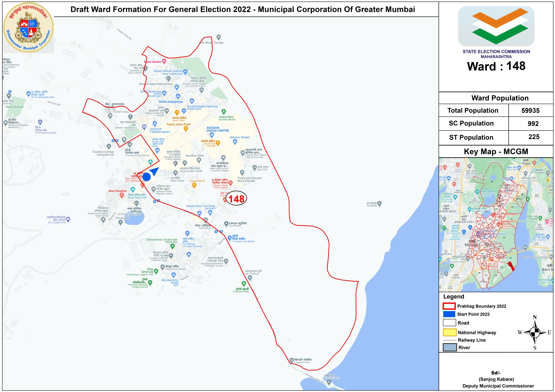Image resolution: width=555 pixels, height=392 pixels.
Task: Click the Kali Mata Temple map pin
Action: [x=218, y=37]
